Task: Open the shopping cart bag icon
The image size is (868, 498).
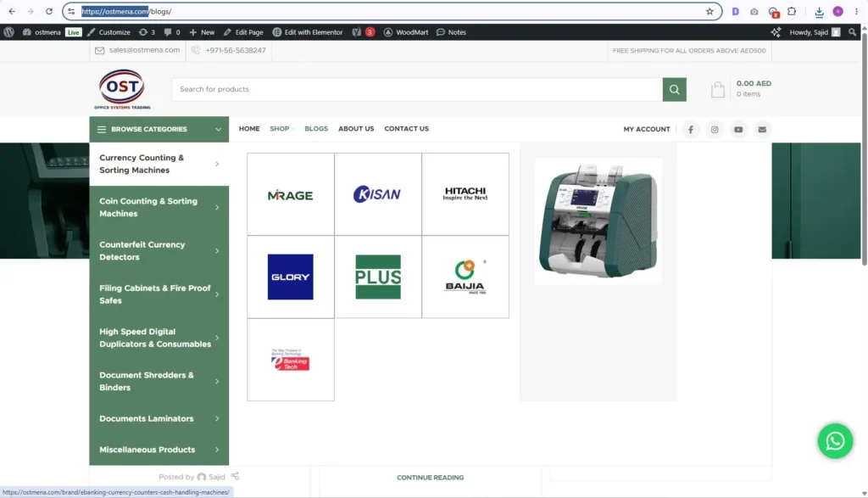Action: 717,89
